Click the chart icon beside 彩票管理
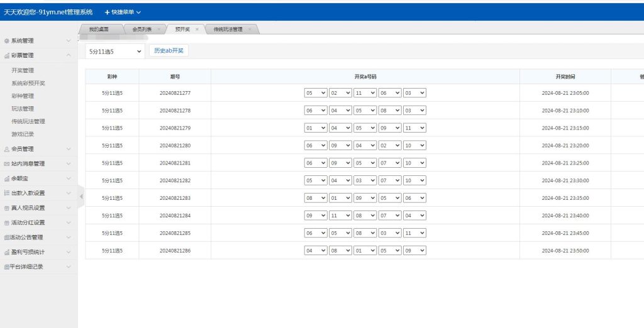Viewport: 644px width, 328px height. pyautogui.click(x=6, y=55)
